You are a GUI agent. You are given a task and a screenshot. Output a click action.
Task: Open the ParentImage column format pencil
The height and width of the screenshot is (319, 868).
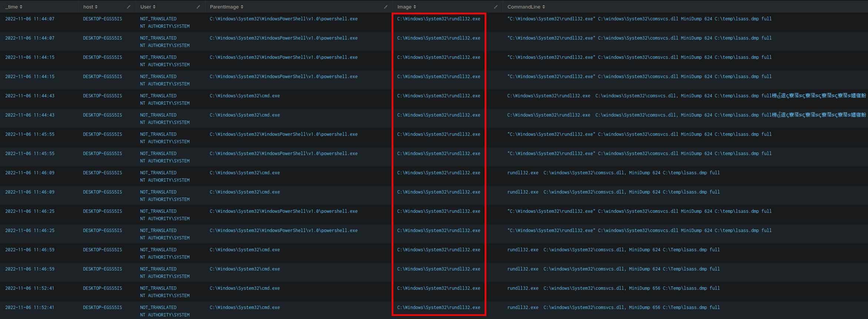386,7
